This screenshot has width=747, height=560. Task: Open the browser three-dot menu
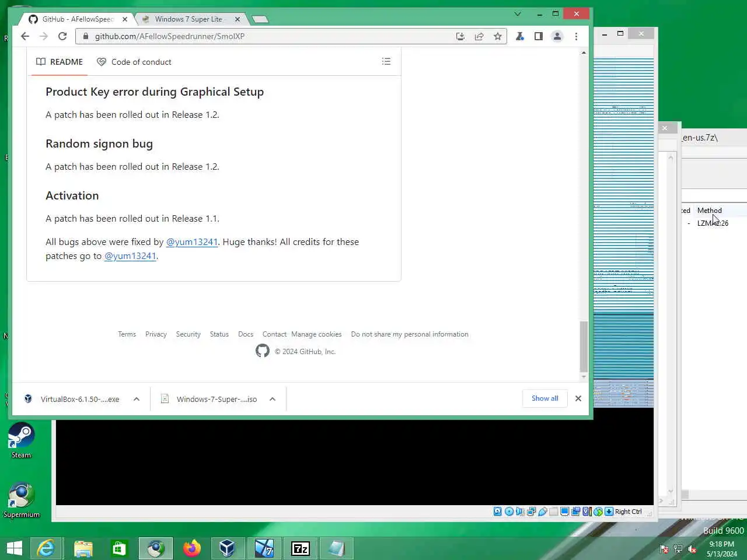576,36
